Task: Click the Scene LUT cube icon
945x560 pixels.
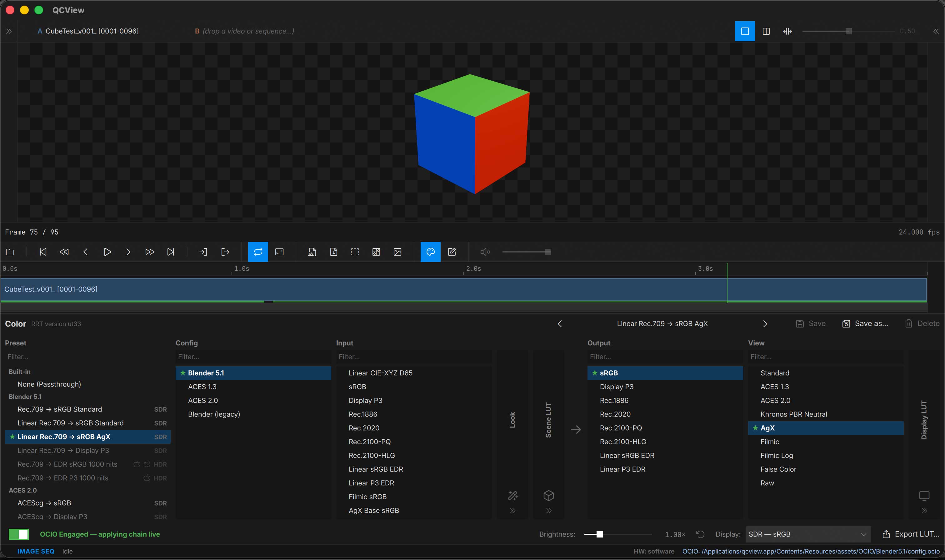Action: click(549, 496)
